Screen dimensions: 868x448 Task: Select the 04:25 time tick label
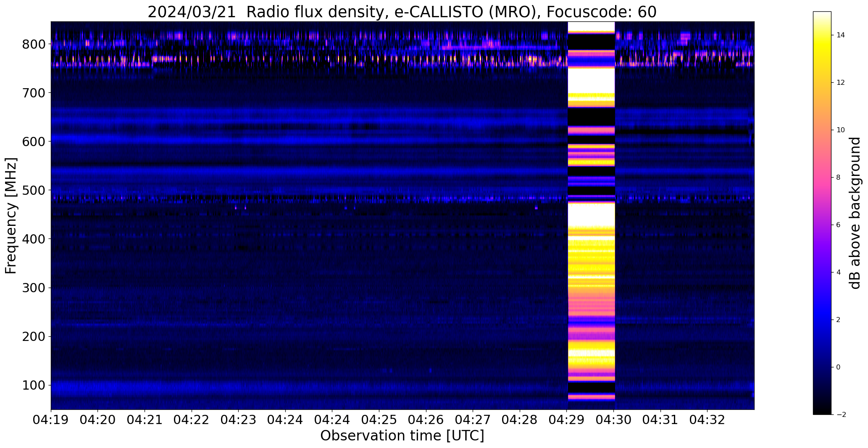(379, 420)
